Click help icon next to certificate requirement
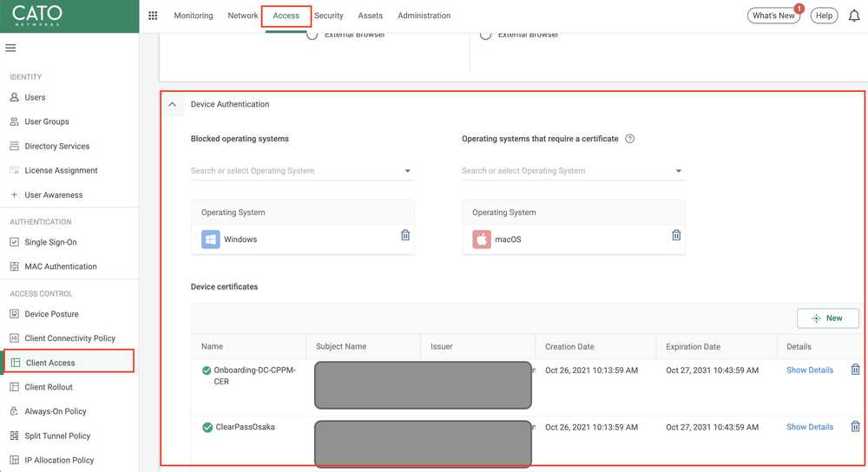Screen dimensions: 868x472 pos(630,139)
